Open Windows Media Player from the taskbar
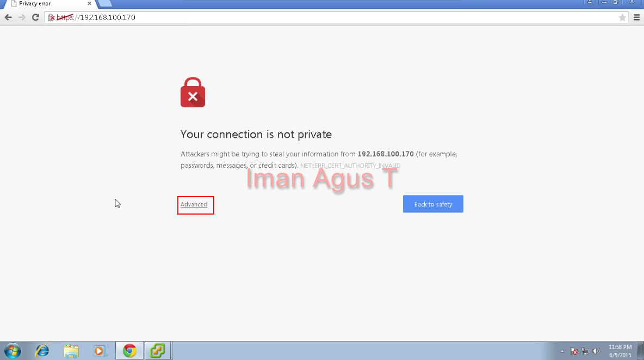Viewport: 644px width, 360px height. [x=99, y=351]
